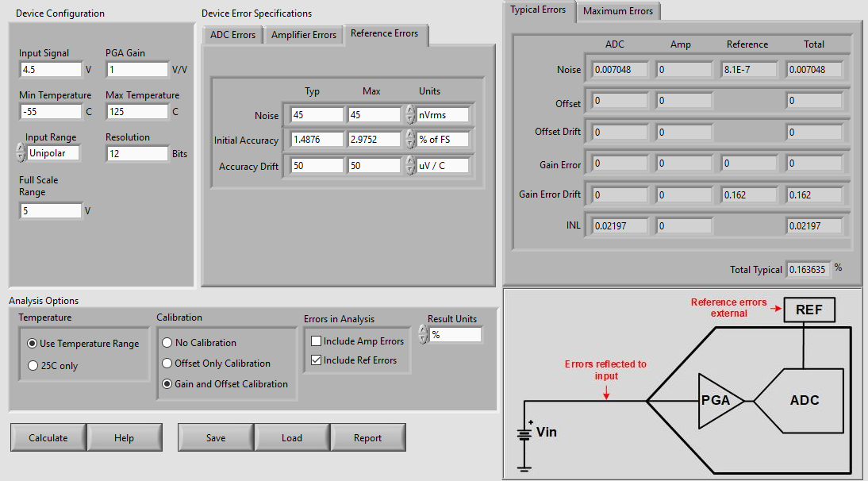868x481 pixels.
Task: Save the current configuration
Action: click(215, 437)
